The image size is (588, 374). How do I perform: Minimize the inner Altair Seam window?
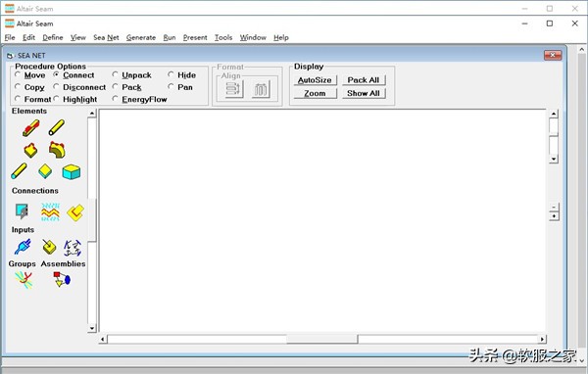click(x=524, y=23)
